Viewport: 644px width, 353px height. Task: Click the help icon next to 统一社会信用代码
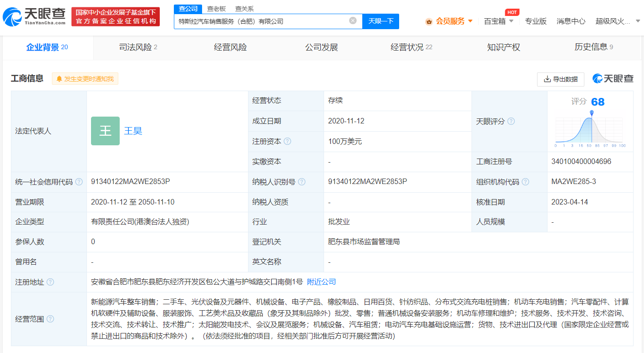[79, 182]
